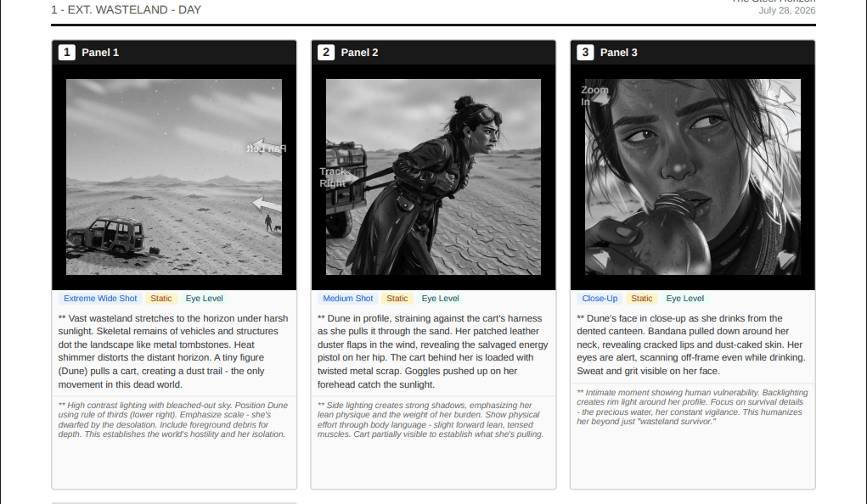Click Panel 3 italic notes on backlighting

coord(692,406)
